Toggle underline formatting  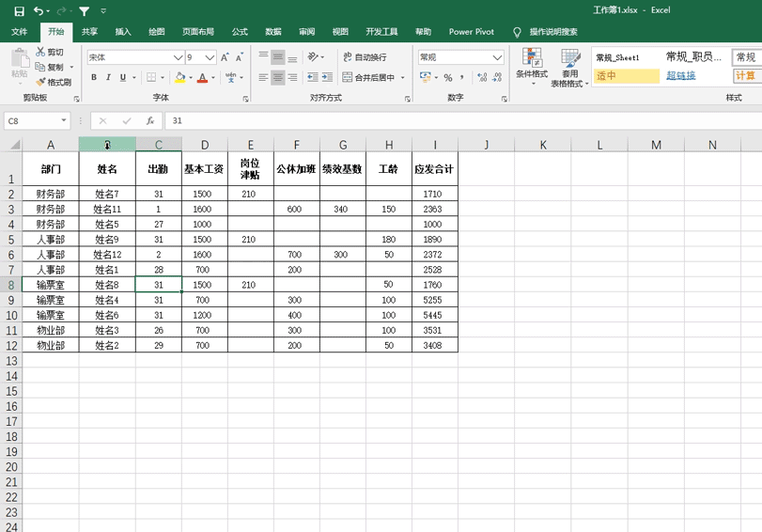[123, 77]
